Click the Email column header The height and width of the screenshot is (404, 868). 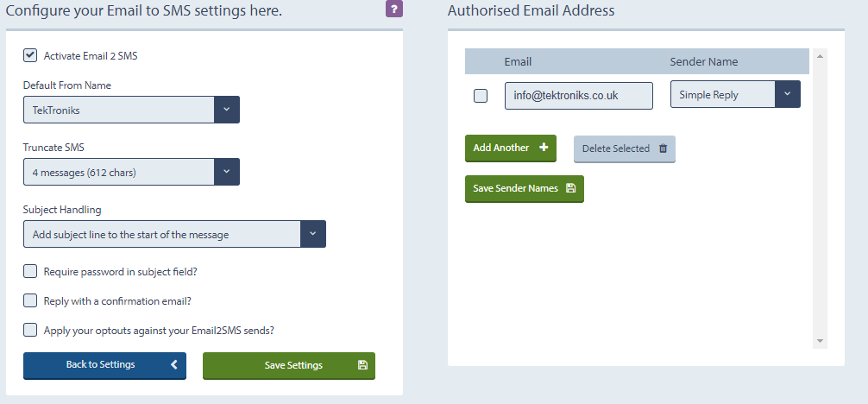click(518, 61)
